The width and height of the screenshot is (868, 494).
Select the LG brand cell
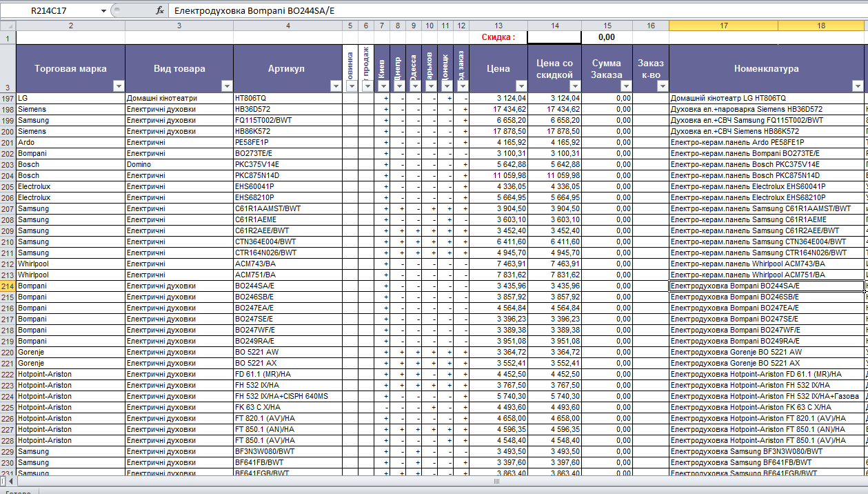coord(70,98)
